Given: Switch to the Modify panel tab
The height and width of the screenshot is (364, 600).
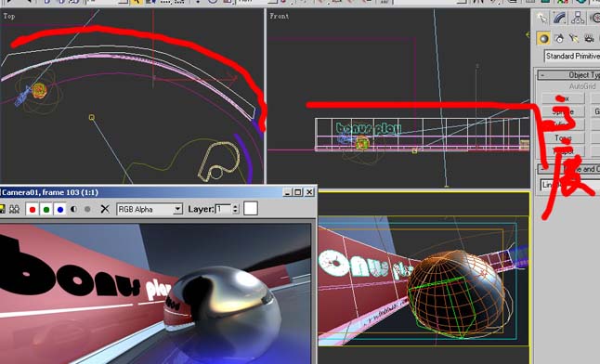Looking at the screenshot, I should click(x=560, y=19).
